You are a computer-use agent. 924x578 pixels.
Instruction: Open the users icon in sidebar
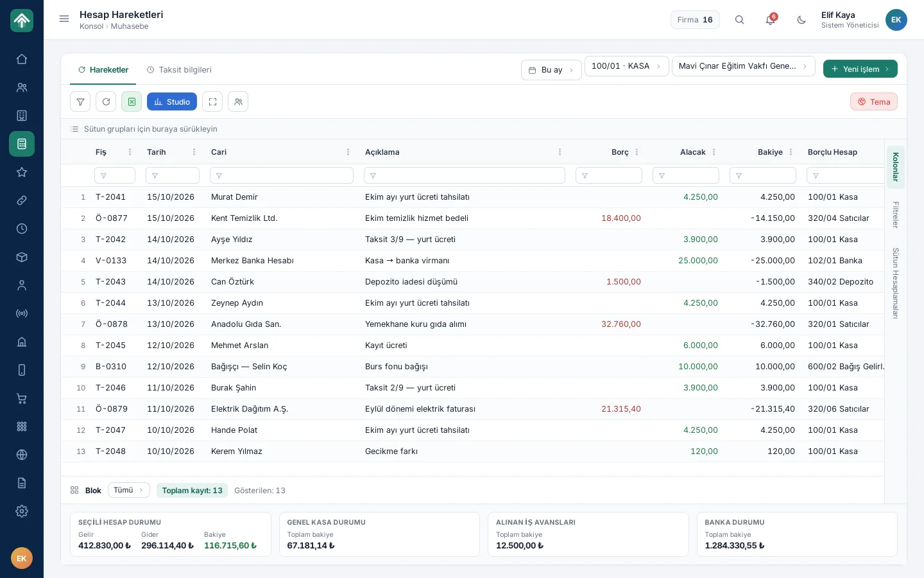tap(22, 87)
